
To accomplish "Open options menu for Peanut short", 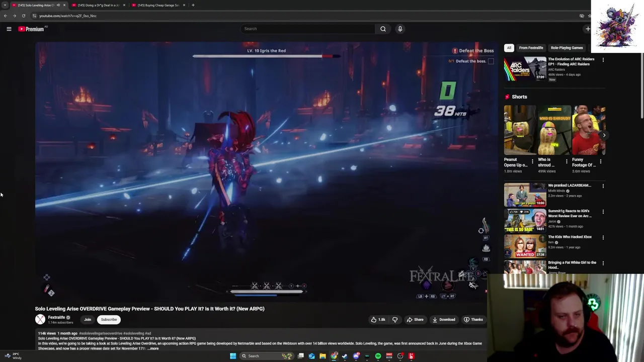I will [x=532, y=161].
